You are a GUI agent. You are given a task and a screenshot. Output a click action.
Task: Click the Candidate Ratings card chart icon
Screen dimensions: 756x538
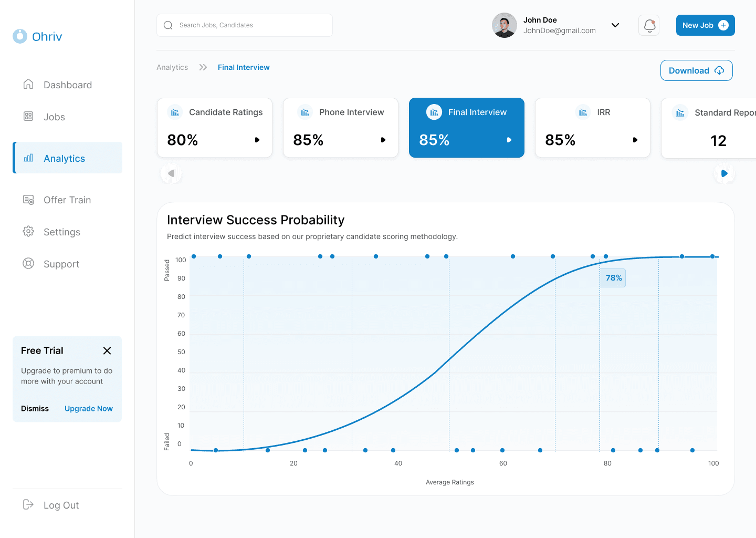click(x=175, y=112)
